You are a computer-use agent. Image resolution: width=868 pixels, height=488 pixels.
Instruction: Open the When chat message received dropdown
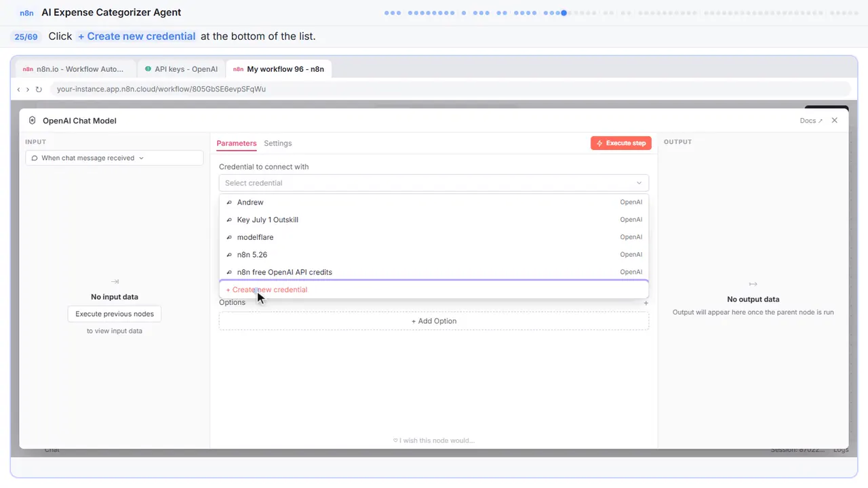click(114, 158)
